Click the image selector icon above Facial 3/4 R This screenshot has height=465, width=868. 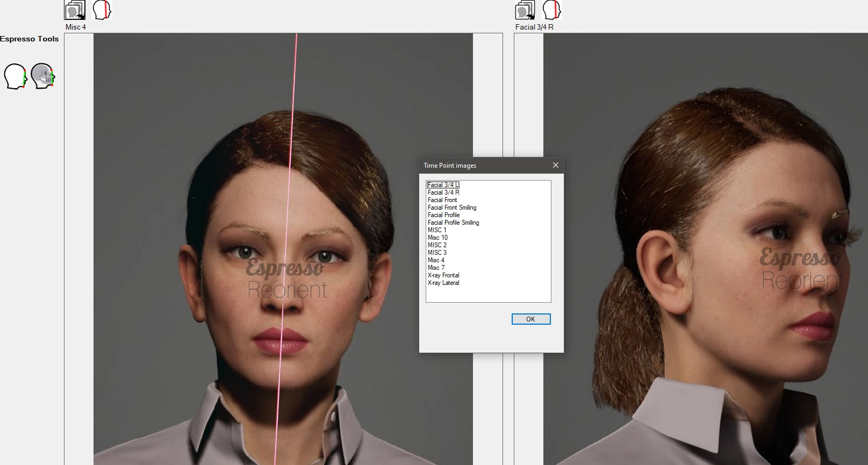pyautogui.click(x=525, y=10)
